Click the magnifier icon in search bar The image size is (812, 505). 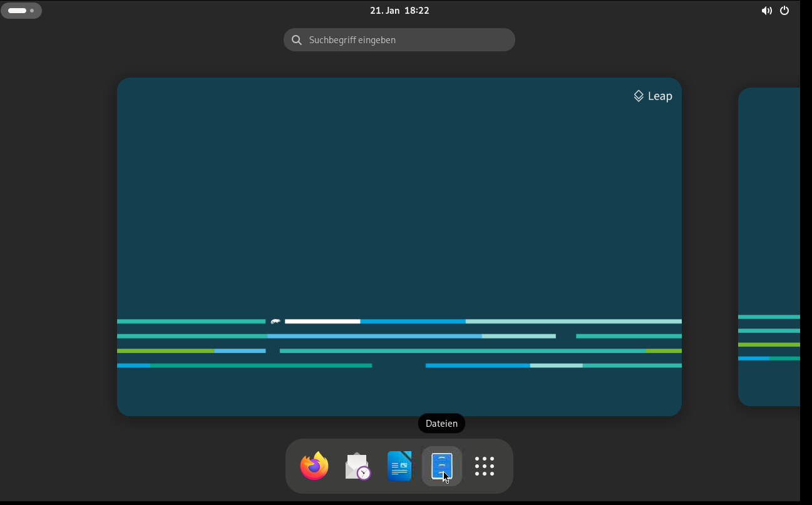click(297, 40)
